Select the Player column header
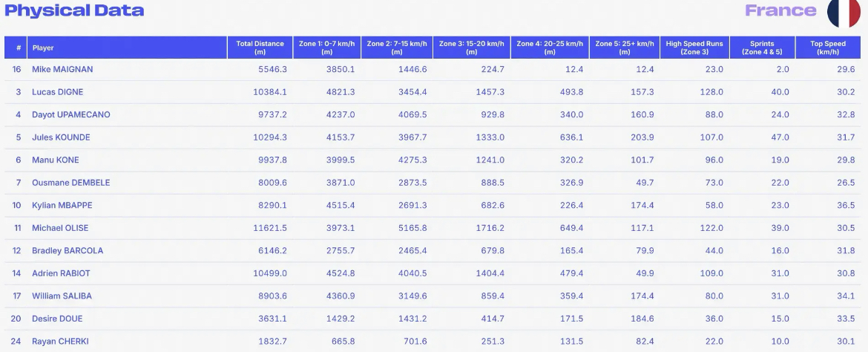The image size is (868, 352). pyautogui.click(x=127, y=48)
